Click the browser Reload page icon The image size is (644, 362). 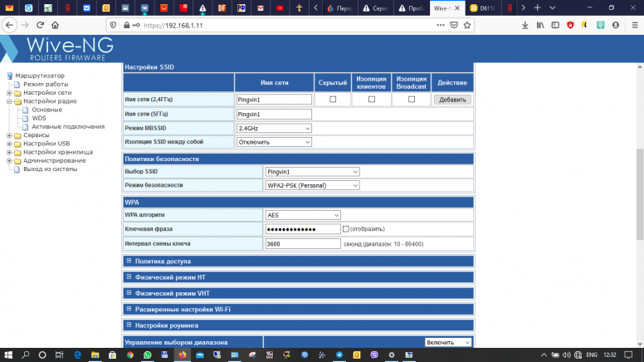(x=40, y=26)
